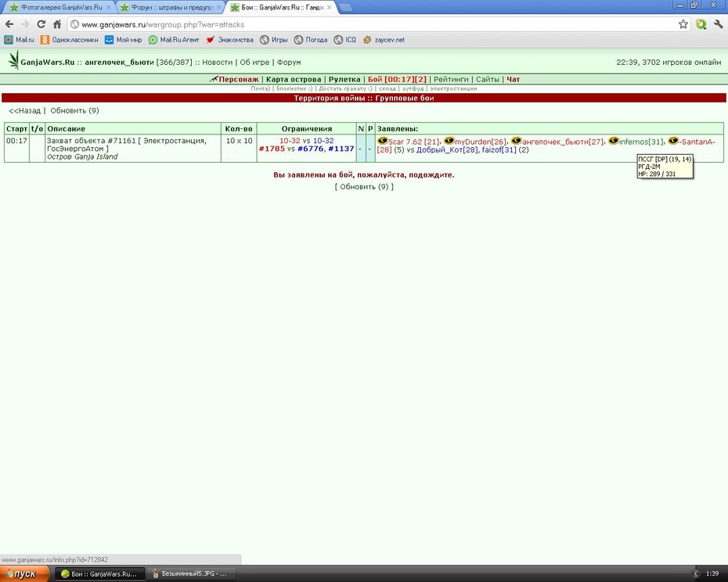Click the eye icon before myDurden
Screen dimensions: 728x582
(449, 140)
